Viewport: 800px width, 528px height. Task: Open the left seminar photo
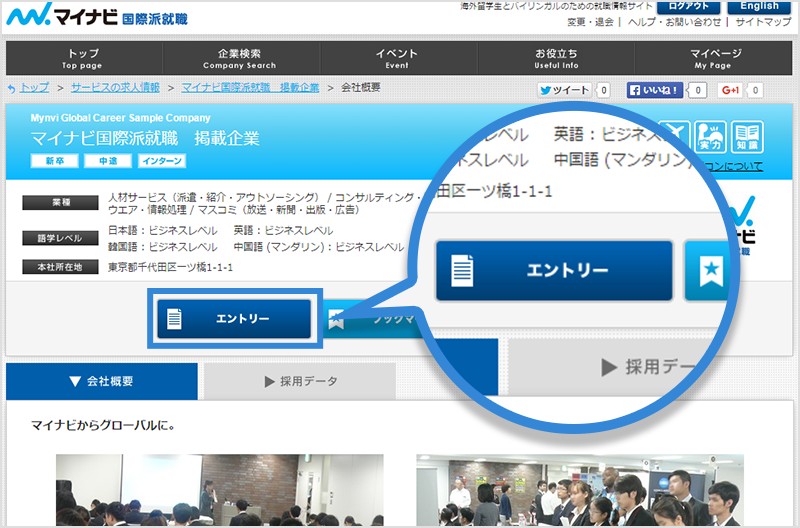pyautogui.click(x=219, y=490)
